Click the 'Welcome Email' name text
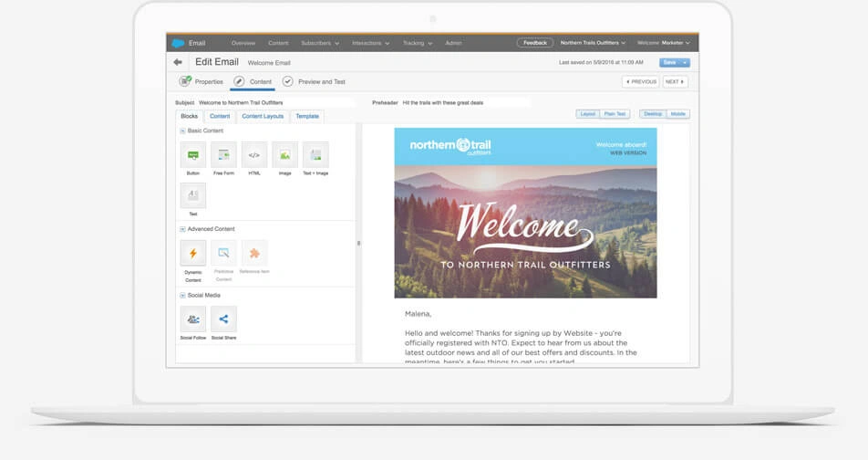Screen dimensions: 868x460 click(x=269, y=63)
